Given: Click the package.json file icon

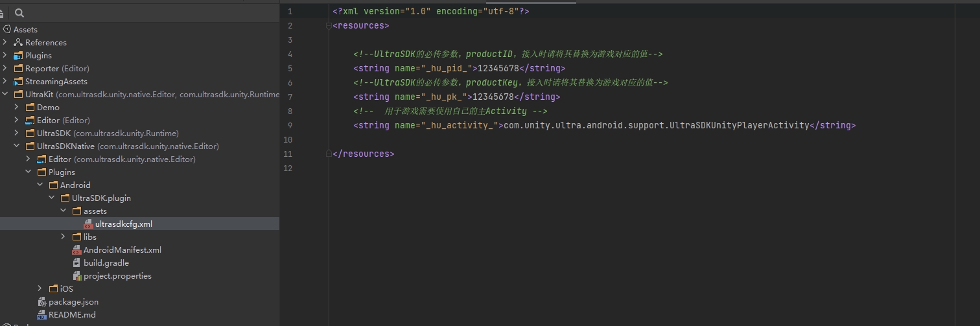Looking at the screenshot, I should [41, 301].
